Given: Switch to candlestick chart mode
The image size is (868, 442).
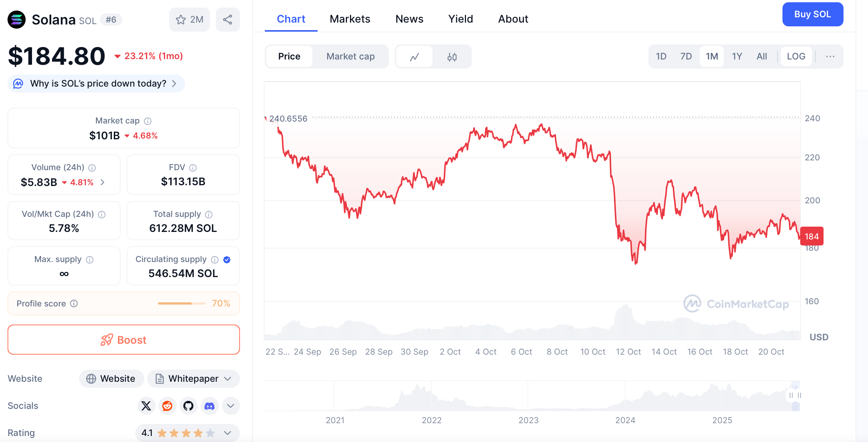Looking at the screenshot, I should [452, 56].
